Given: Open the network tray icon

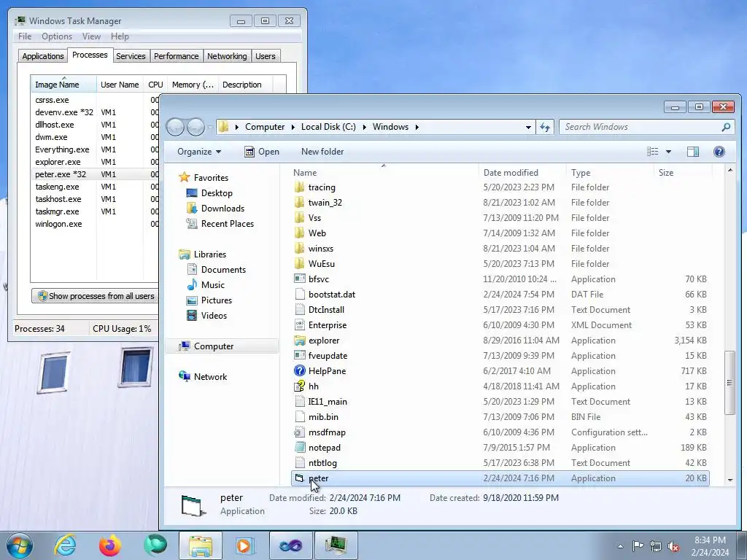Looking at the screenshot, I should 656,546.
